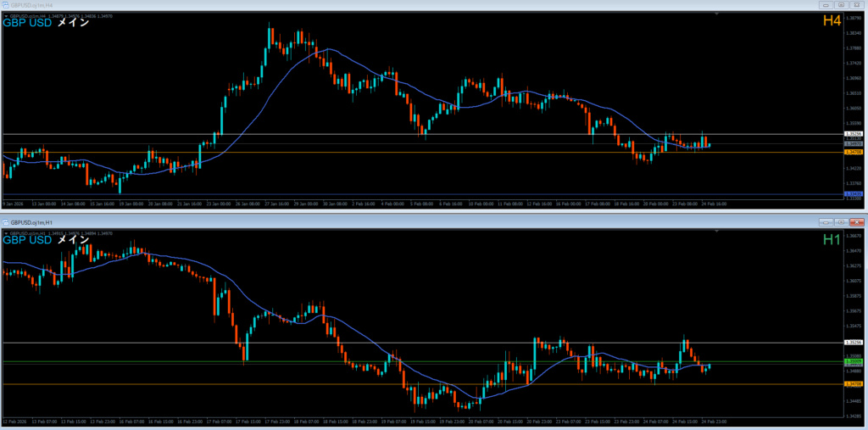Minimize the H1 chart window
The width and height of the screenshot is (868, 430).
click(x=826, y=222)
